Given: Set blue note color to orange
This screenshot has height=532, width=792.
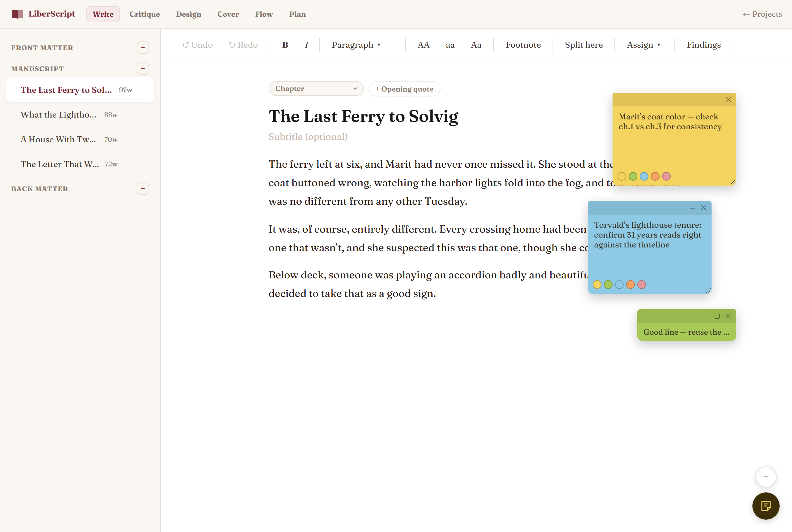Looking at the screenshot, I should pos(631,285).
